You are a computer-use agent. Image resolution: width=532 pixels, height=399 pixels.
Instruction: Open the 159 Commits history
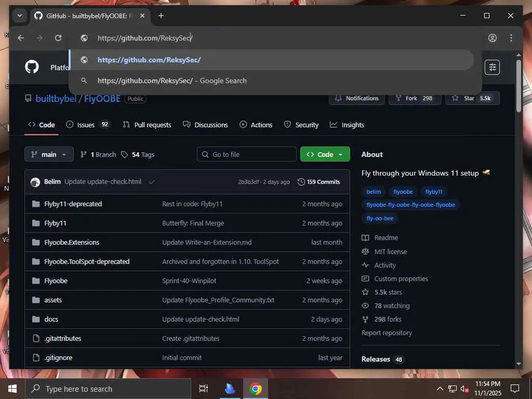pos(318,182)
